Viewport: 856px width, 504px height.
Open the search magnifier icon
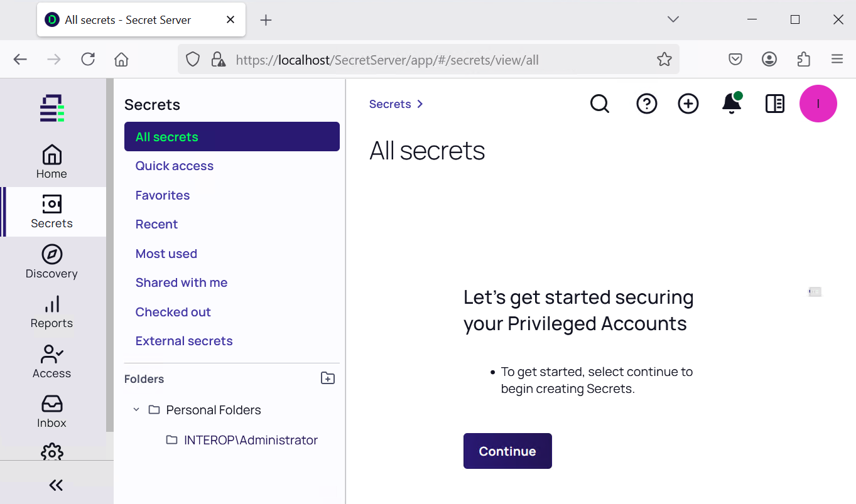[x=600, y=104]
